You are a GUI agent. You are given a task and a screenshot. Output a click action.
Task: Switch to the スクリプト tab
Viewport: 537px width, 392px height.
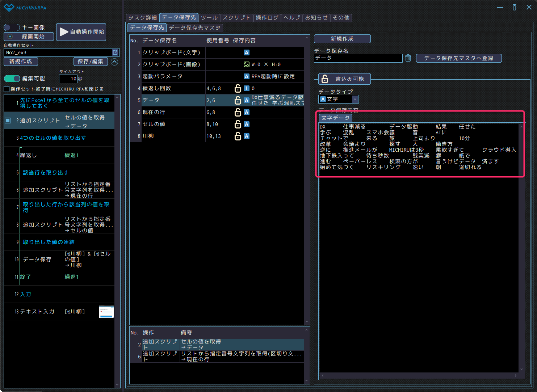coord(236,17)
